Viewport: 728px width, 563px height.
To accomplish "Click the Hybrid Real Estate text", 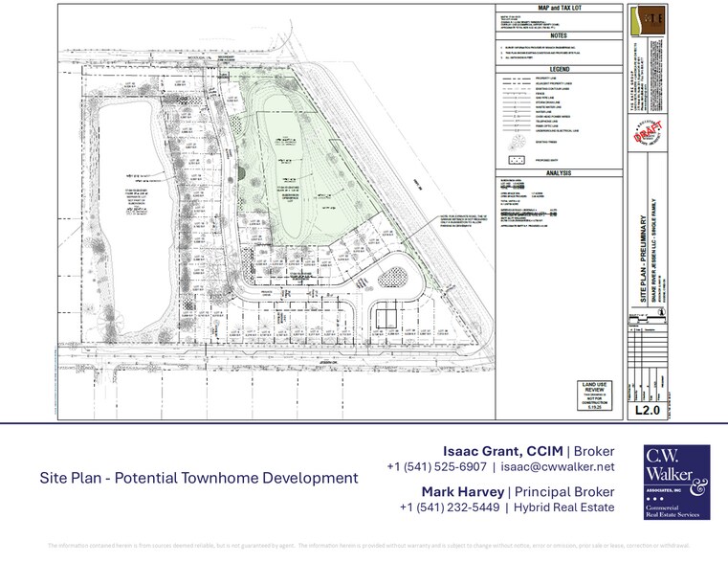I will [563, 507].
